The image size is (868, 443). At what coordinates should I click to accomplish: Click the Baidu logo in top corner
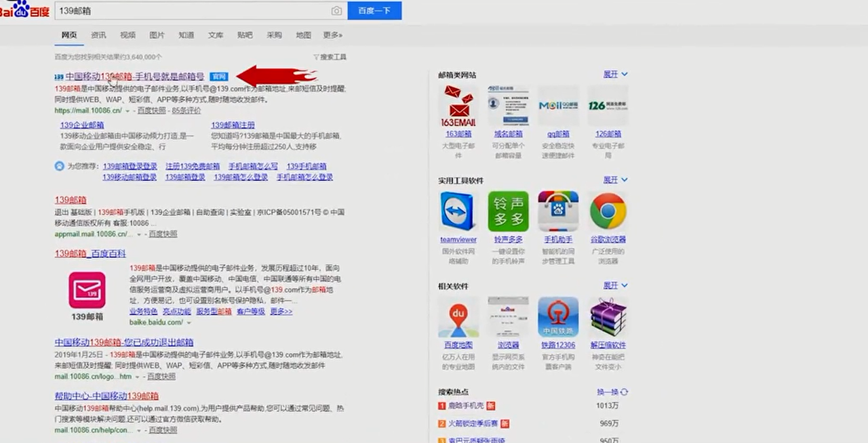(x=24, y=10)
